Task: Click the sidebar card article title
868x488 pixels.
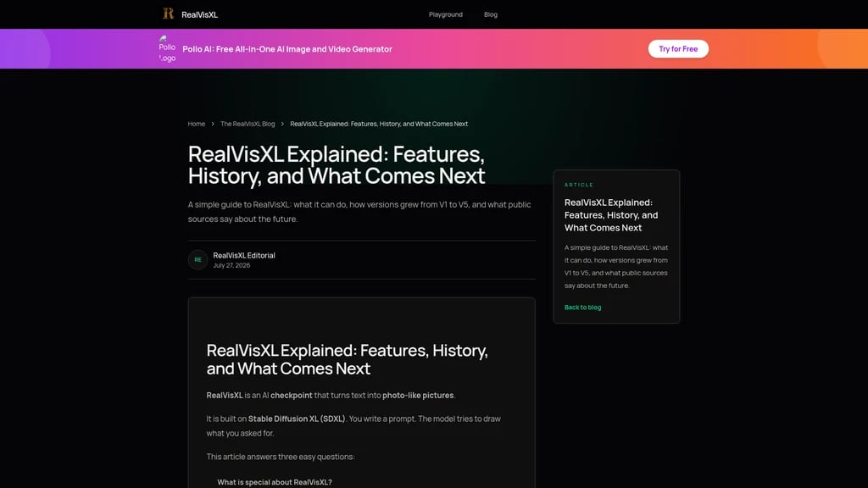Action: tap(611, 215)
